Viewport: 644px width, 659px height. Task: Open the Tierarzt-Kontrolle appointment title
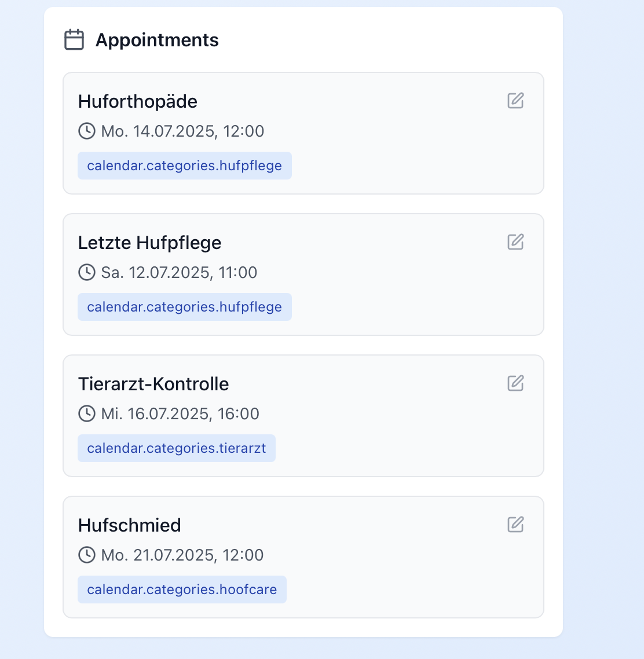pyautogui.click(x=153, y=384)
